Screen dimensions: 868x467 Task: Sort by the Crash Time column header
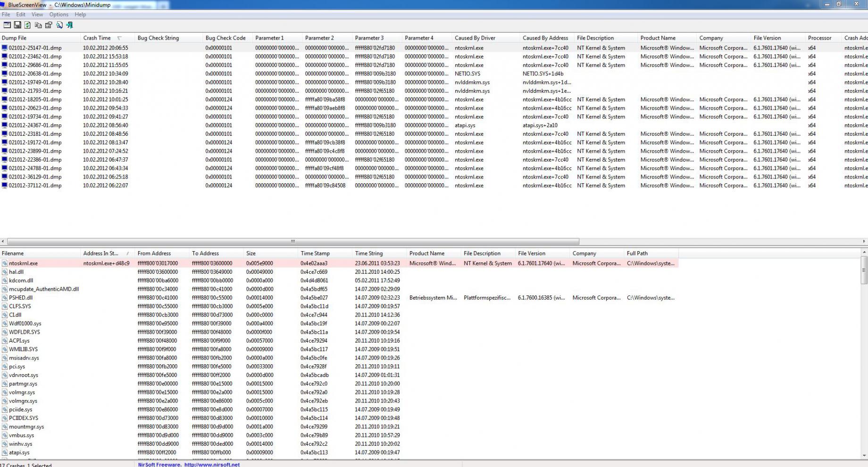coord(108,38)
